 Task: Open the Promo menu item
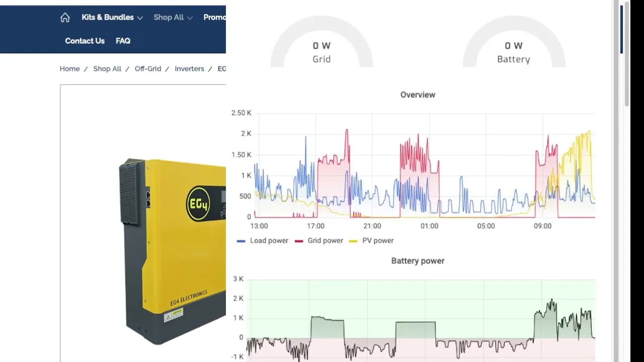214,17
